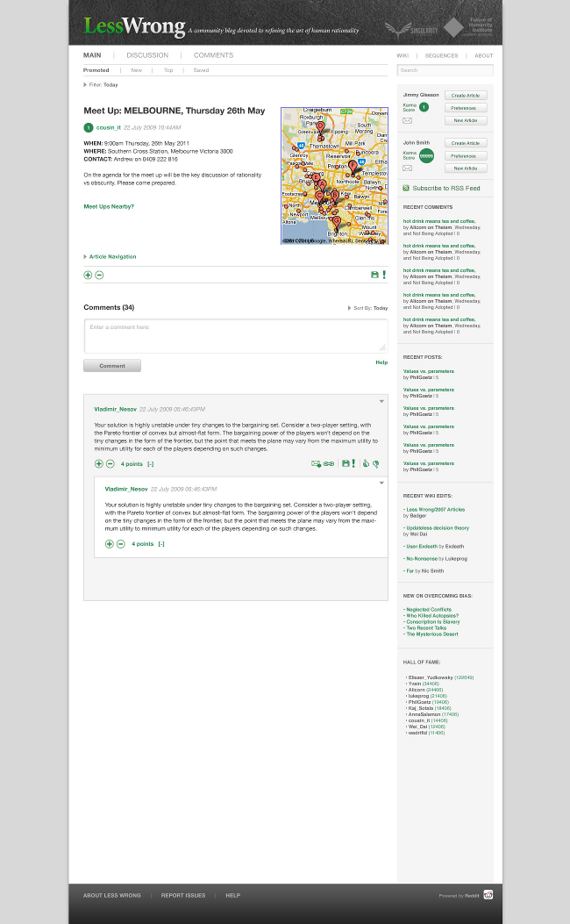Viewport: 570px width, 924px height.
Task: Save the article with the disk icon
Action: coord(374,275)
